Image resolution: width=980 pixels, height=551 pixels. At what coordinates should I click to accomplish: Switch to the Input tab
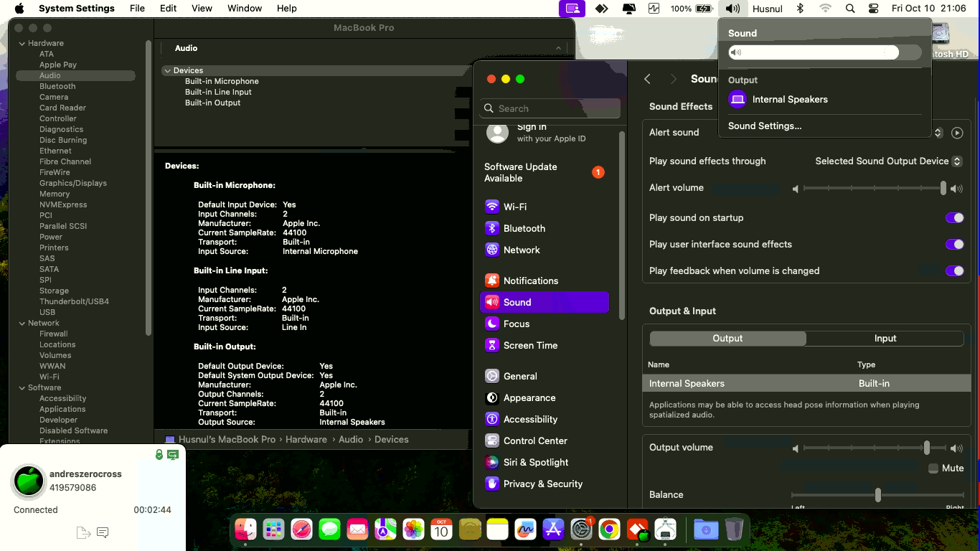885,339
